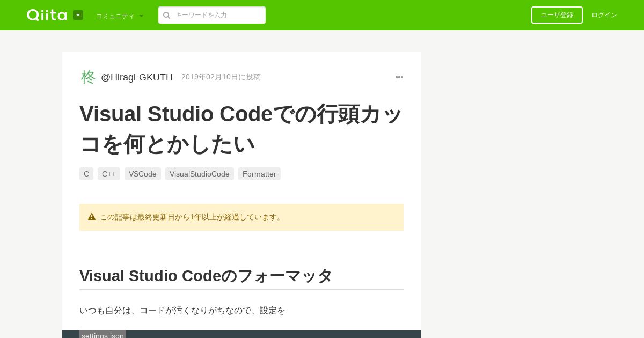Select the VisualStudioCode tag
Image resolution: width=644 pixels, height=338 pixels.
(200, 174)
